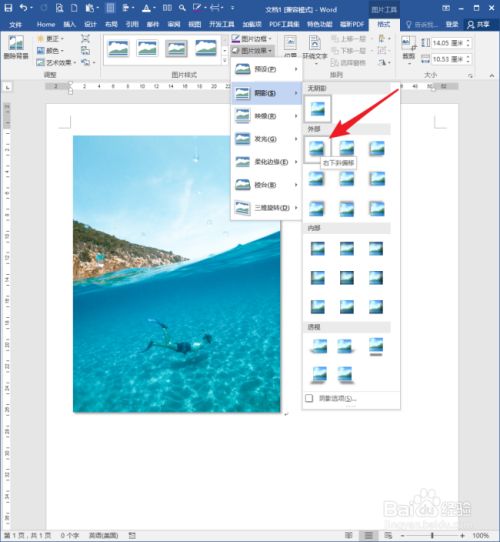Select the 右下斜偏移 outer shadow thumbnail
This screenshot has height=542, width=500.
point(317,149)
